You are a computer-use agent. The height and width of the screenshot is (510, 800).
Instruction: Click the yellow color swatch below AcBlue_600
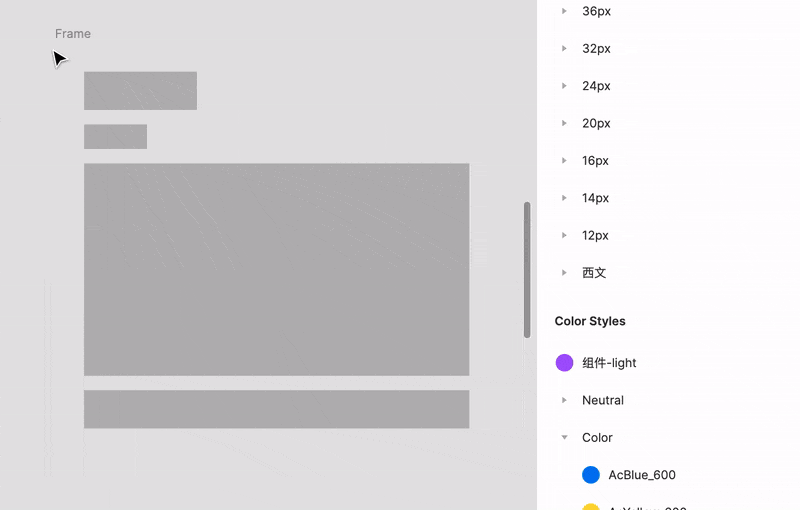[x=591, y=507]
